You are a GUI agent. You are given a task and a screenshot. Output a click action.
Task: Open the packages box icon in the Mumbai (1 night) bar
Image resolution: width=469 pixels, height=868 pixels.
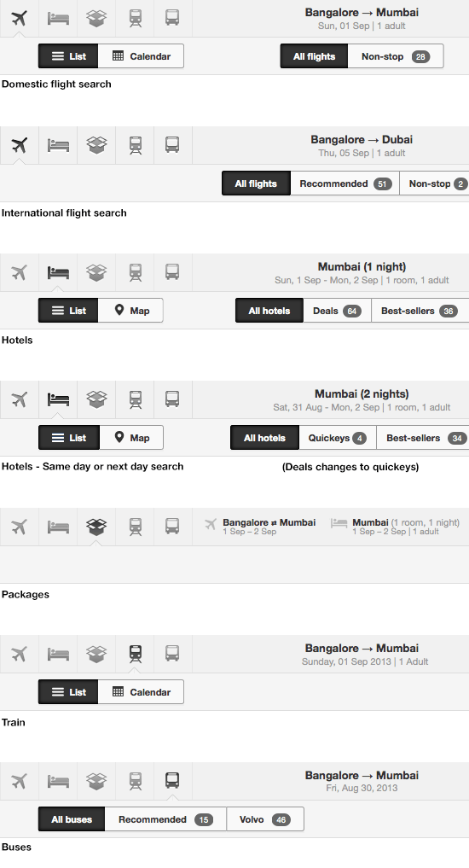click(97, 273)
